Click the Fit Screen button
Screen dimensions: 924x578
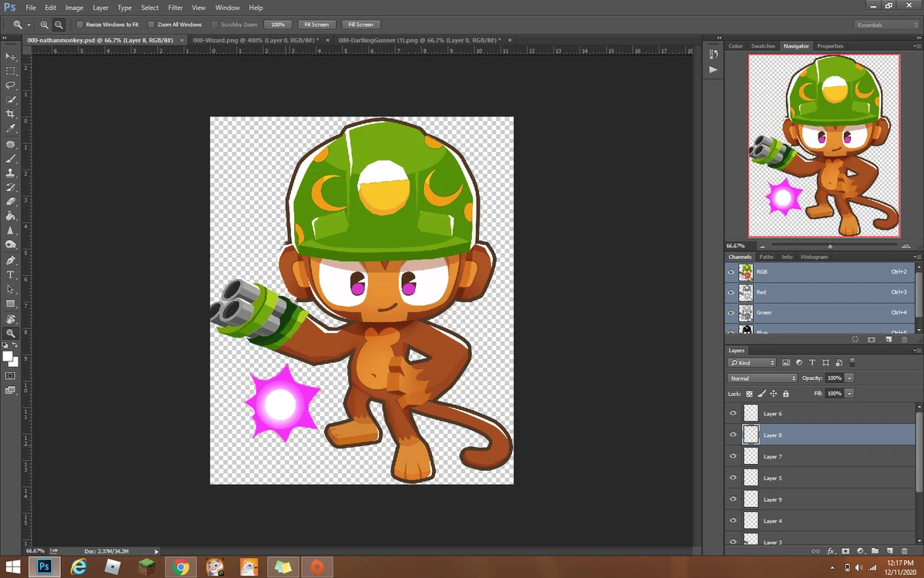316,24
